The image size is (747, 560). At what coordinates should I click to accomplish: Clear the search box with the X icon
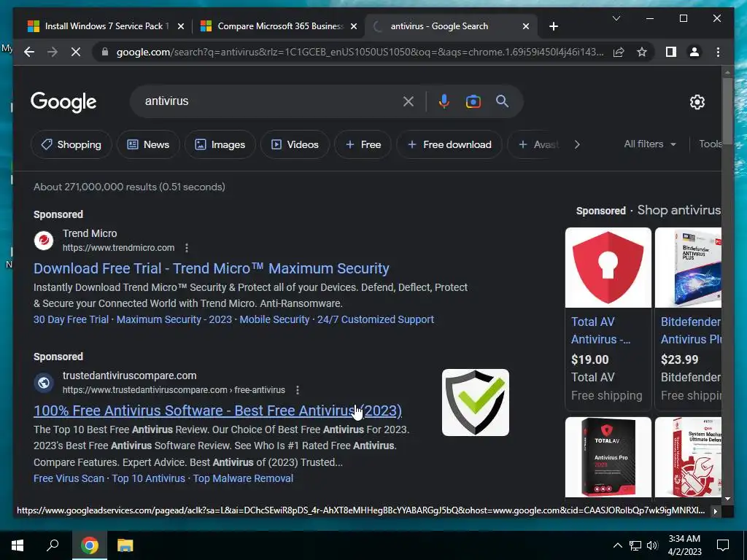(x=409, y=101)
